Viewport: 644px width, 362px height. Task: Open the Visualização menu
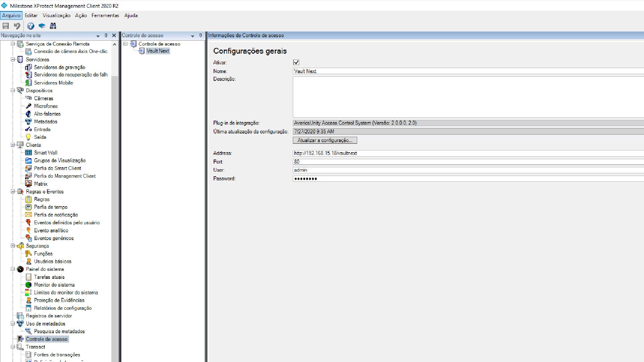(x=56, y=15)
